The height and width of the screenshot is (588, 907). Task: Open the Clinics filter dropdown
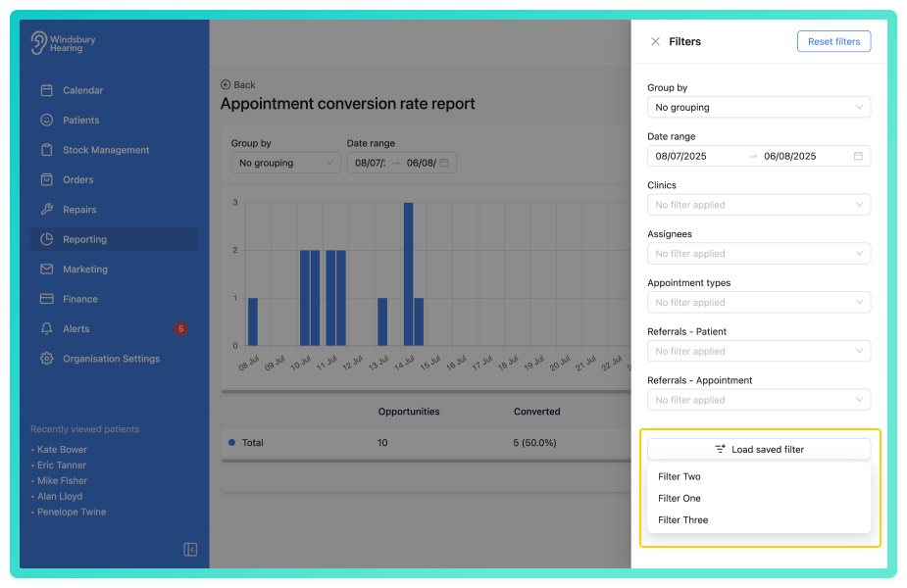tap(758, 205)
